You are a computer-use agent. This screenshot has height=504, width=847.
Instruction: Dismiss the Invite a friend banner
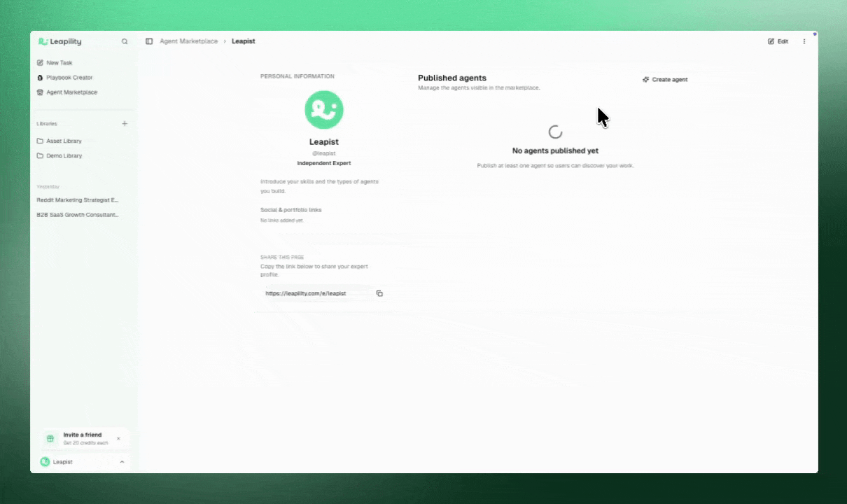point(118,439)
